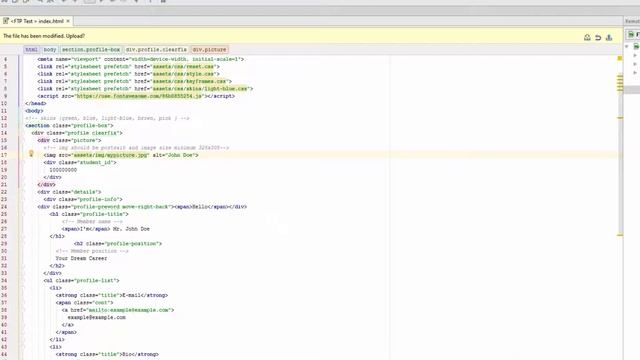This screenshot has width=640, height=360.
Task: Expand the bottom collapsed folder in the Remote Host tree
Action: (x=635, y=73)
